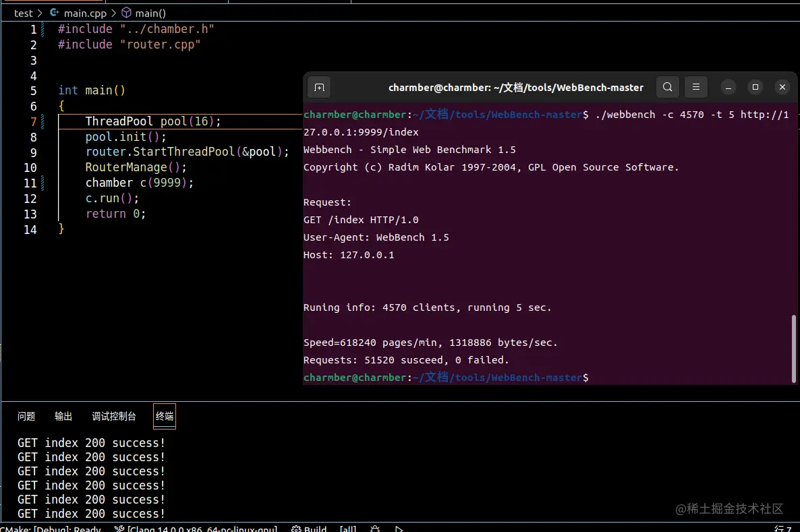
Task: Click 'Runing info: 4570 clients' terminal line
Action: pos(428,307)
